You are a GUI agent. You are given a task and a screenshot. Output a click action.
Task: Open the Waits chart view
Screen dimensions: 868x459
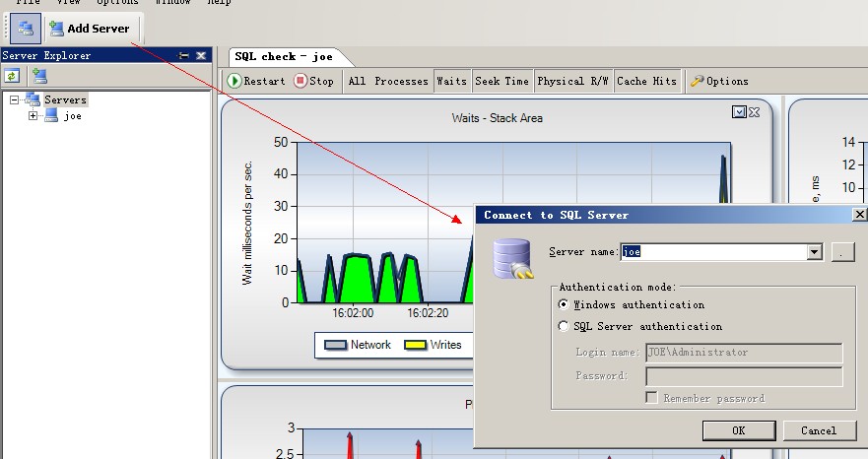click(x=451, y=81)
